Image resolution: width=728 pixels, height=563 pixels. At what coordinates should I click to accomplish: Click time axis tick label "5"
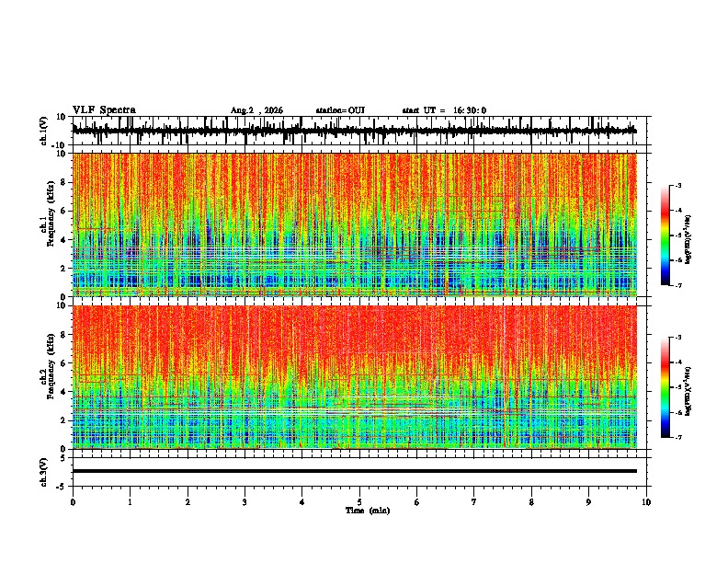(x=359, y=502)
